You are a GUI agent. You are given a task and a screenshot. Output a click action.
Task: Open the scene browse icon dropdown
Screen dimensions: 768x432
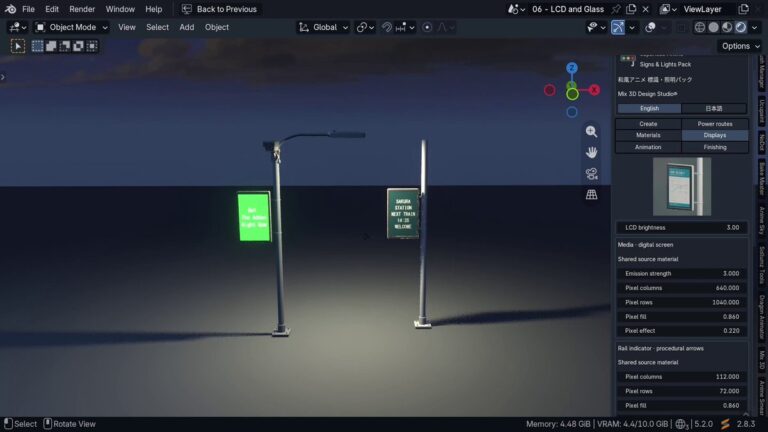pos(516,9)
